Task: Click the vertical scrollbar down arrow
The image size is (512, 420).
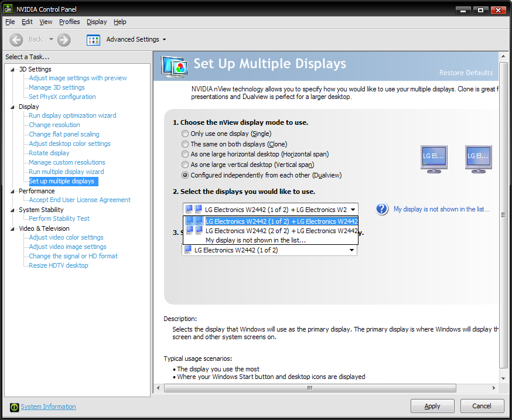Action: coord(503,378)
